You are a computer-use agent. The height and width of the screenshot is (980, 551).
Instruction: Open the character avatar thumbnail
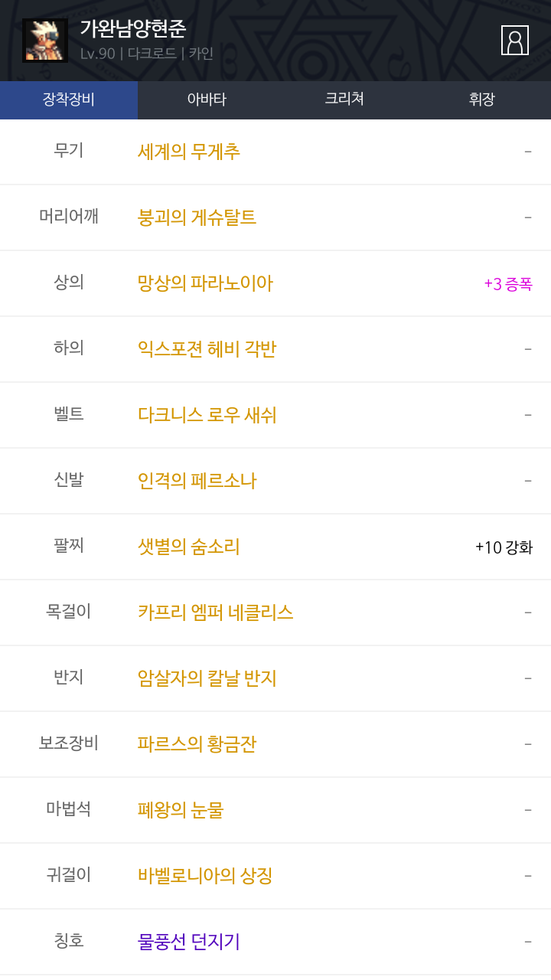(45, 41)
